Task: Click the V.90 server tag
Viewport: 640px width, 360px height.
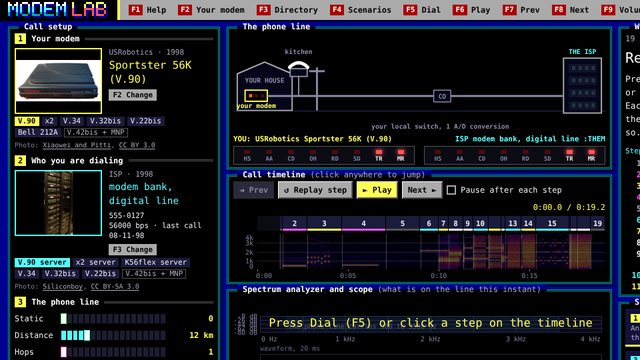Action: tap(42, 262)
